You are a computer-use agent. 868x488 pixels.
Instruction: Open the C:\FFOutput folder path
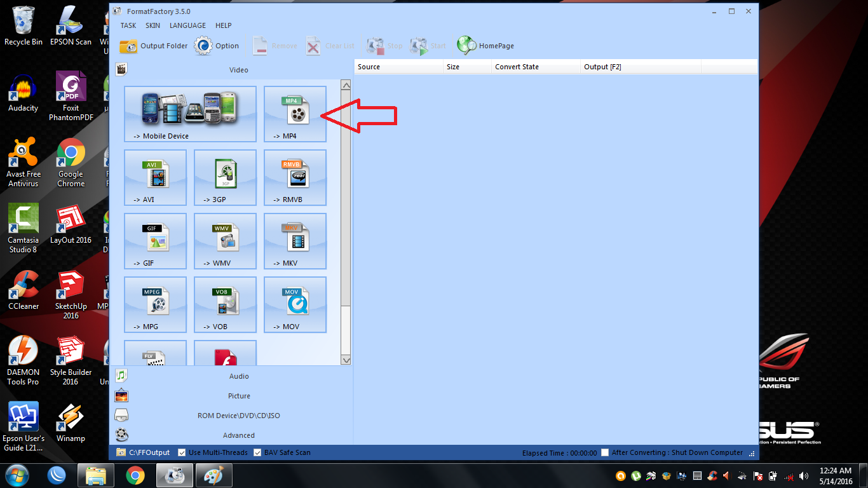pyautogui.click(x=144, y=452)
